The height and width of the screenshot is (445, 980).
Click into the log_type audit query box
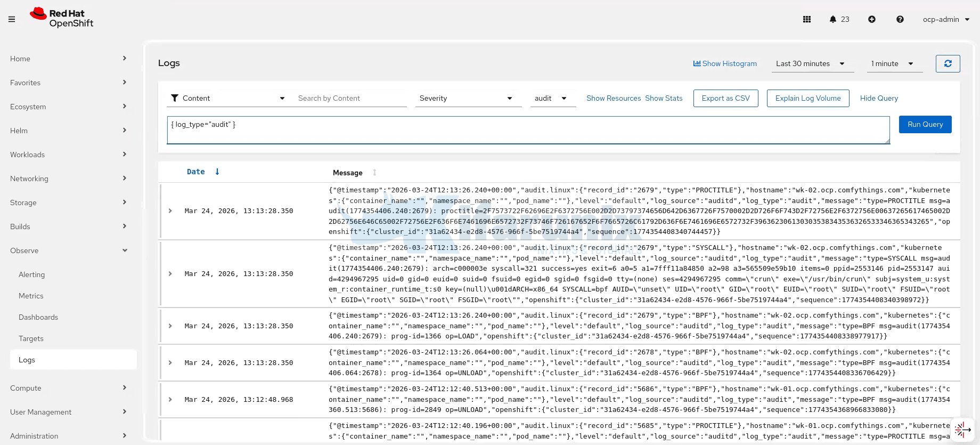[x=528, y=130]
